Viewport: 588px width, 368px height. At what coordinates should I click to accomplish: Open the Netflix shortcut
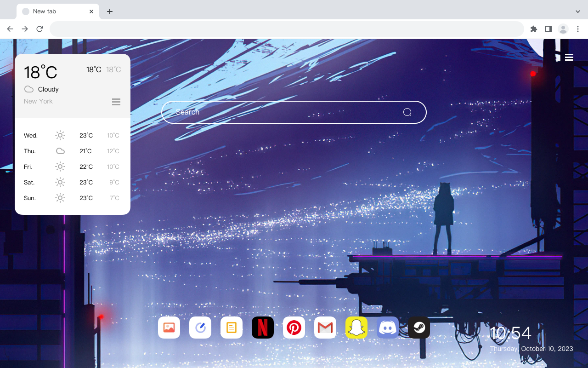[x=263, y=328]
